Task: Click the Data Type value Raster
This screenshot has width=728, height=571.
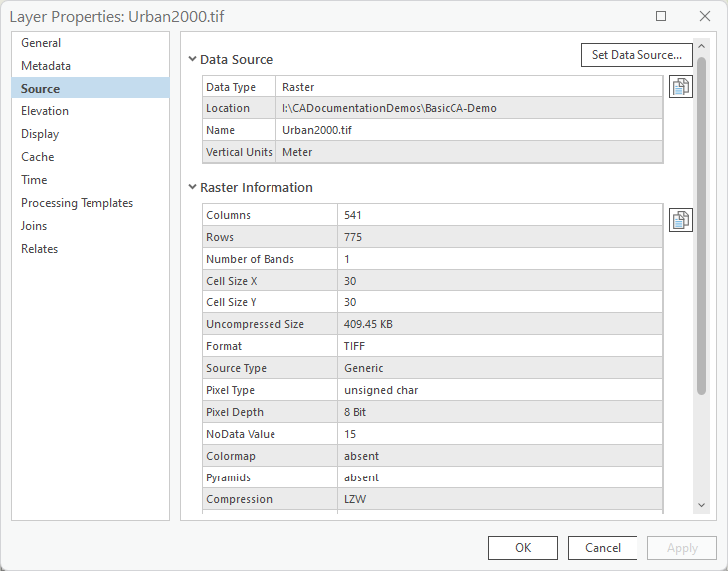Action: click(298, 87)
